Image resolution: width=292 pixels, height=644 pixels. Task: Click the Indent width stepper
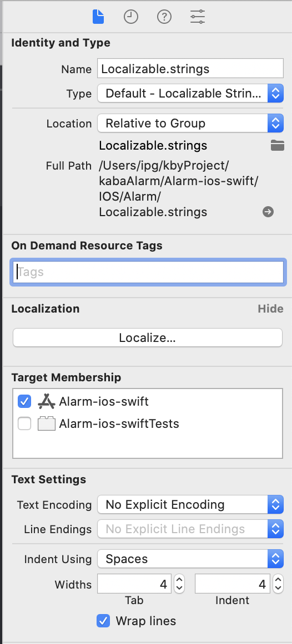[x=279, y=584]
